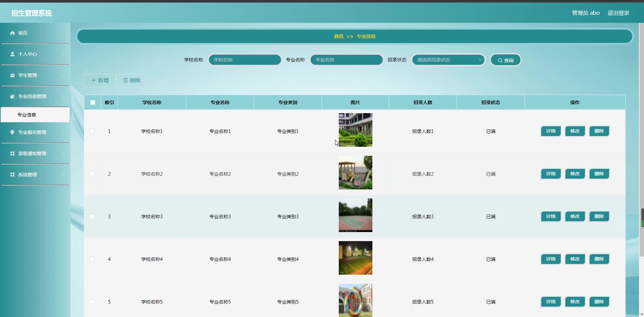Click 退出登录 to log out
Screen dimensions: 644x317
coord(618,13)
